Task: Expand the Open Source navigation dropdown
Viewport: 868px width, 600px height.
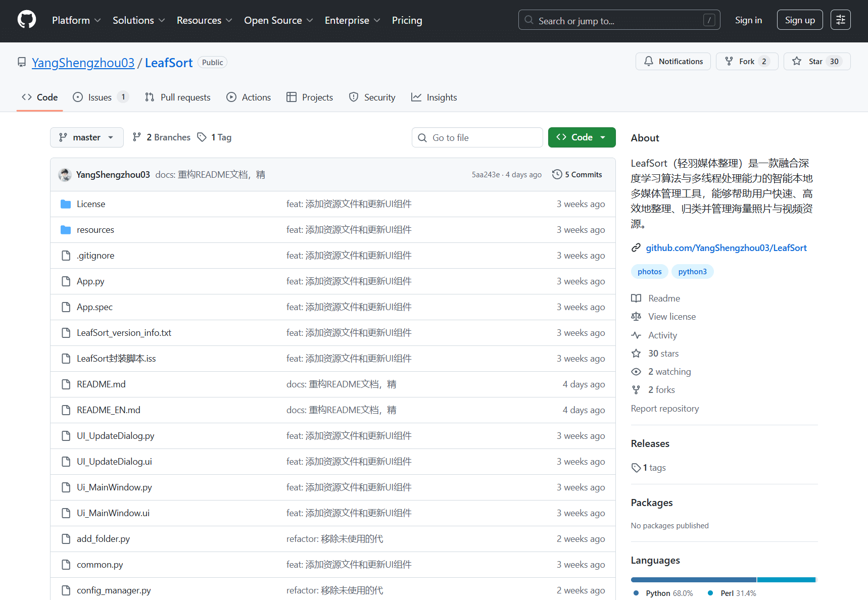Action: coord(278,20)
